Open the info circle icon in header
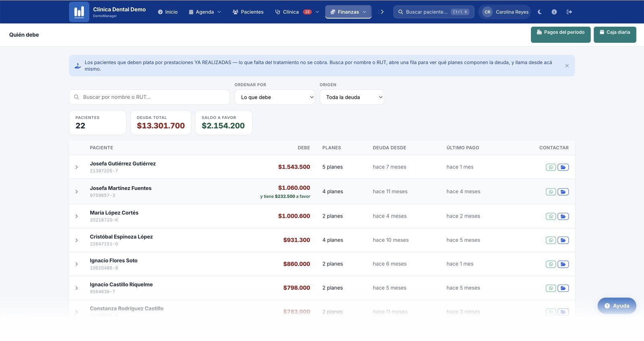The height and width of the screenshot is (341, 644). click(x=554, y=12)
